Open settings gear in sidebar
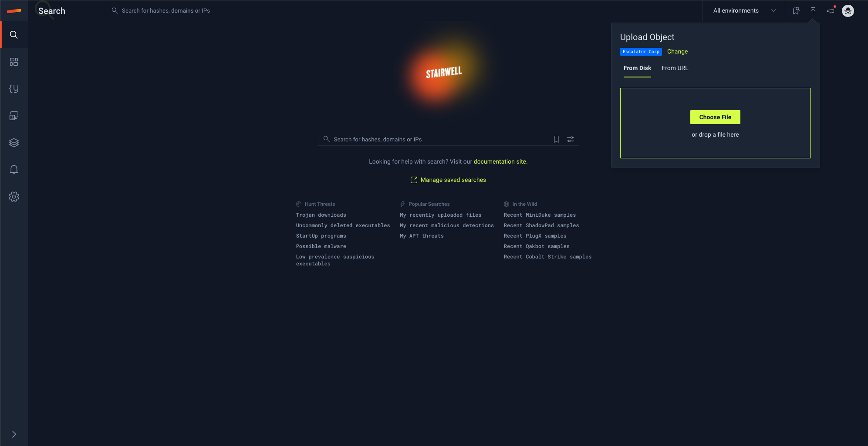 [x=14, y=197]
